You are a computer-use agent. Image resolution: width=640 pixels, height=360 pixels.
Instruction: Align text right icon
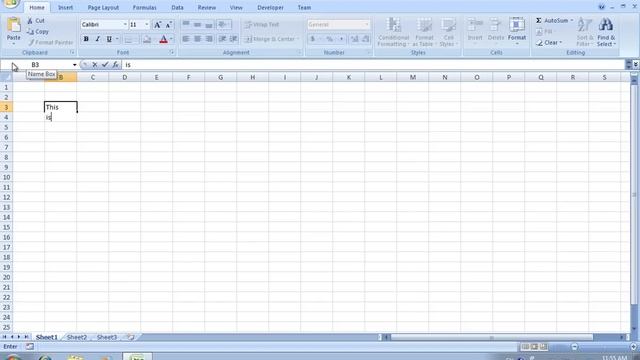[x=209, y=39]
